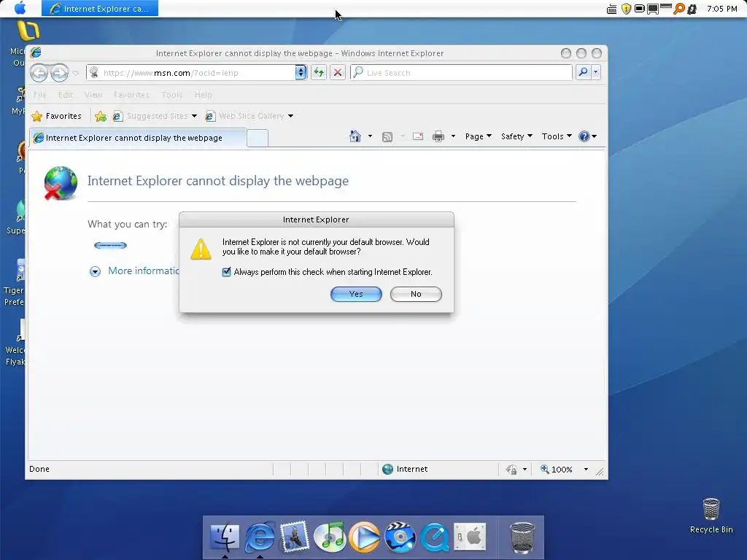Uncheck Always perform this check checkbox

[x=226, y=272]
